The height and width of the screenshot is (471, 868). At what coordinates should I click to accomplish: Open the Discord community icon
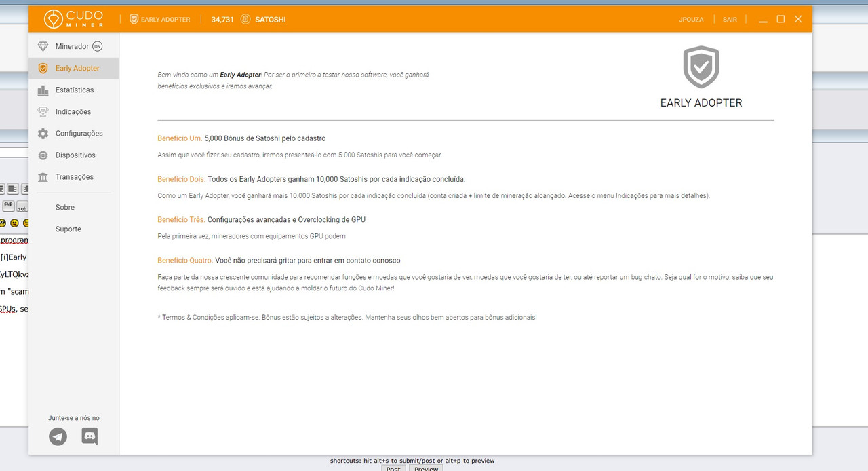pos(90,436)
